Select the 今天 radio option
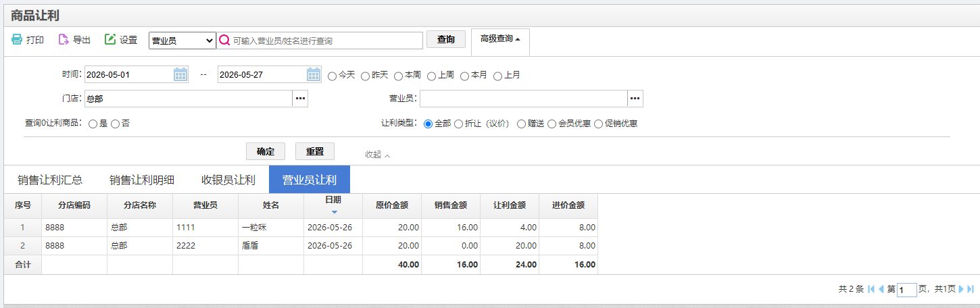 click(x=332, y=76)
